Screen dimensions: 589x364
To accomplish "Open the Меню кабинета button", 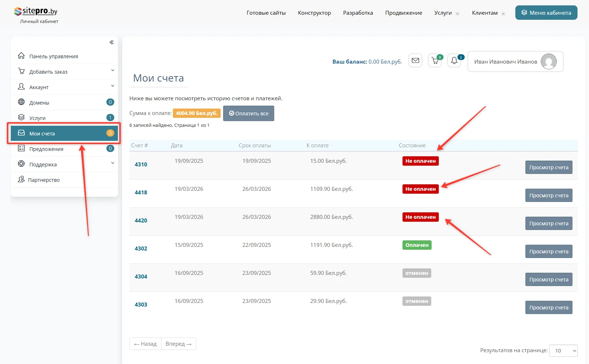I will (x=546, y=13).
